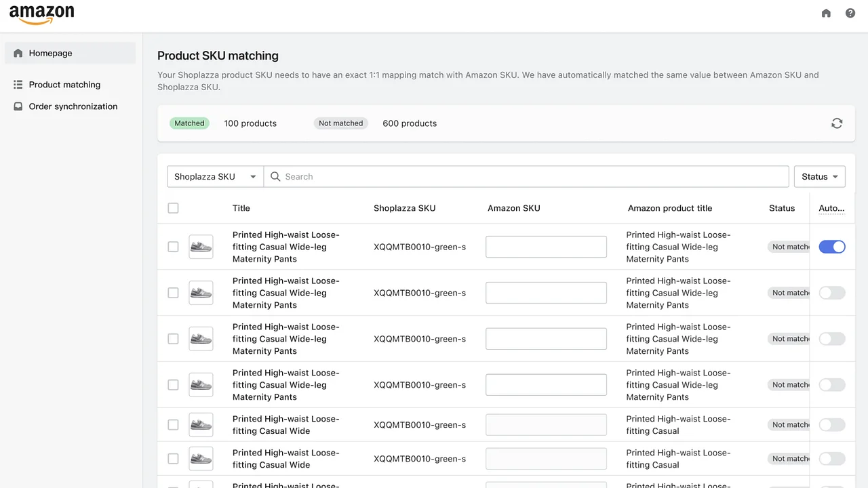Click the Homepage house icon in sidebar

click(18, 54)
